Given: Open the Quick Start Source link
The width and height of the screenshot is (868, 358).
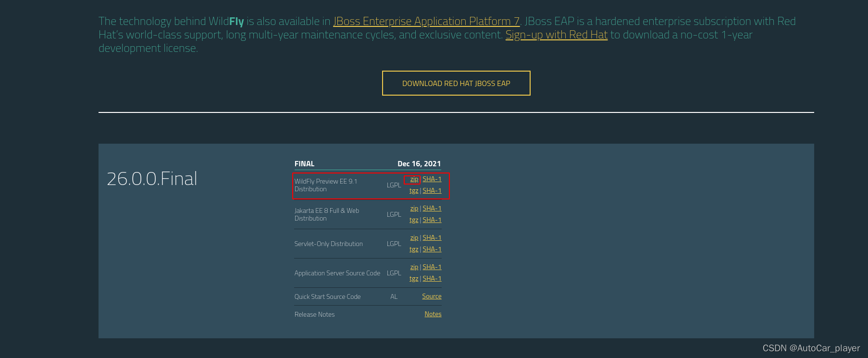Looking at the screenshot, I should click(x=432, y=296).
